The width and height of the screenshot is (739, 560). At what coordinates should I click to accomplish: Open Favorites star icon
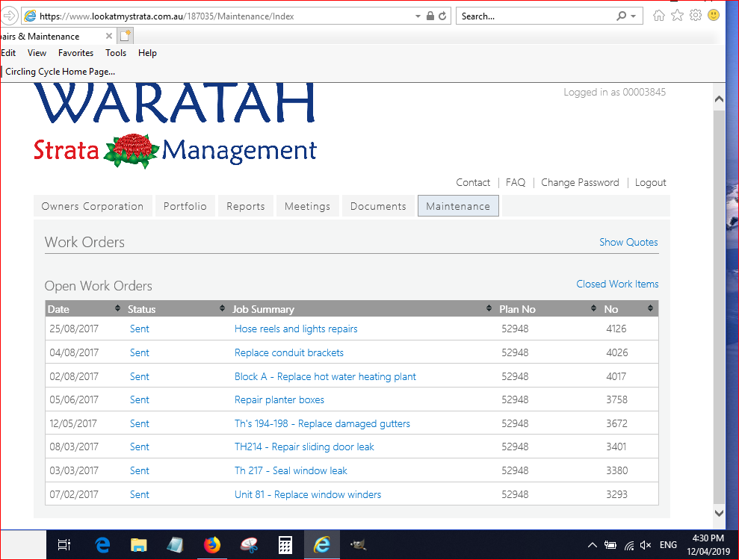(677, 16)
